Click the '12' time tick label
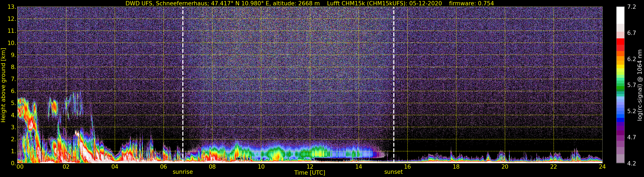This screenshot has width=644, height=177. pyautogui.click(x=310, y=167)
